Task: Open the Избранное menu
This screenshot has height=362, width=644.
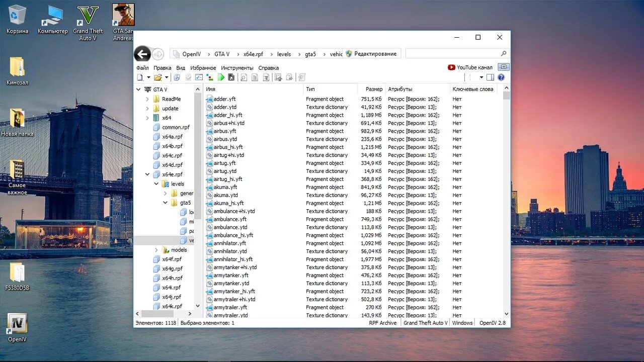Action: [203, 68]
